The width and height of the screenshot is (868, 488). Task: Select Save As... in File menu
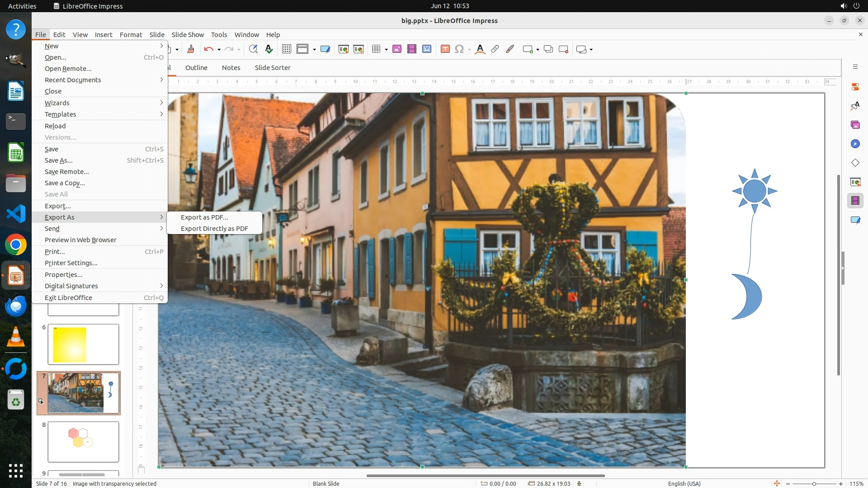59,160
